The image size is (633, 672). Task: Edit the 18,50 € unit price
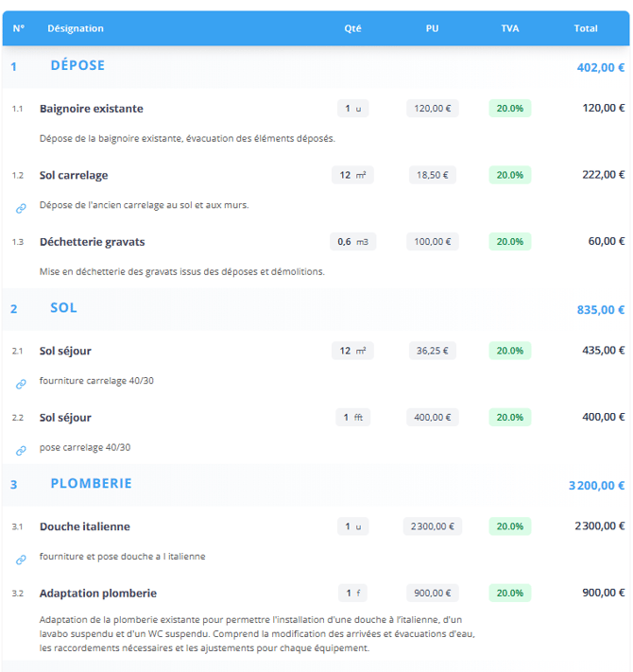coord(432,175)
